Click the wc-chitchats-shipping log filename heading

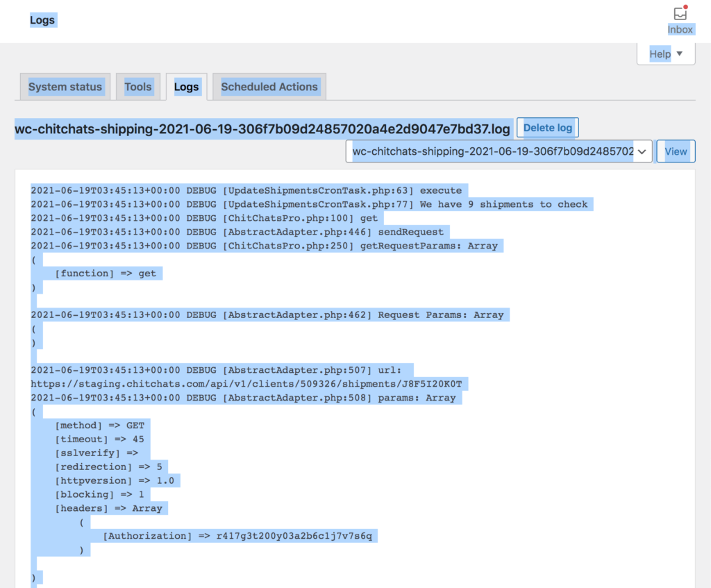click(262, 129)
